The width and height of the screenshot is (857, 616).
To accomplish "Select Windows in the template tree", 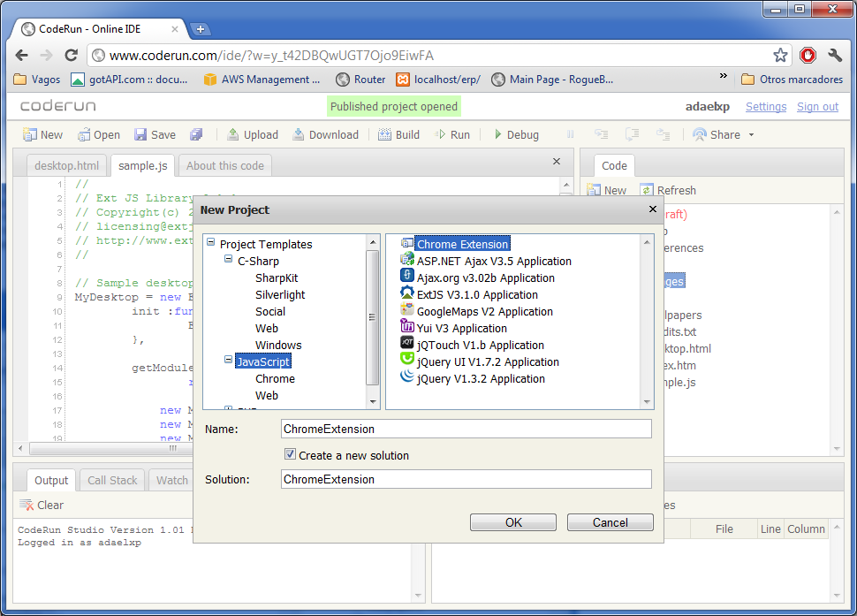I will (x=278, y=346).
